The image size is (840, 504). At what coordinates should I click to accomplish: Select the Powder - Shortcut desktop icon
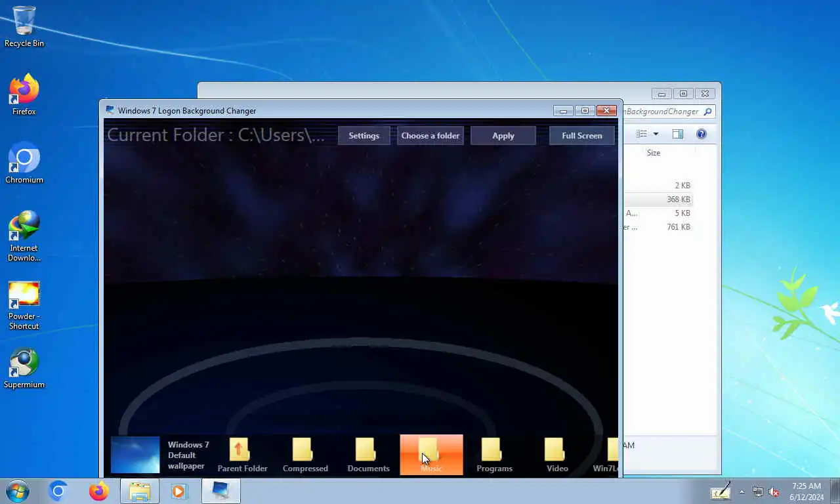[24, 305]
